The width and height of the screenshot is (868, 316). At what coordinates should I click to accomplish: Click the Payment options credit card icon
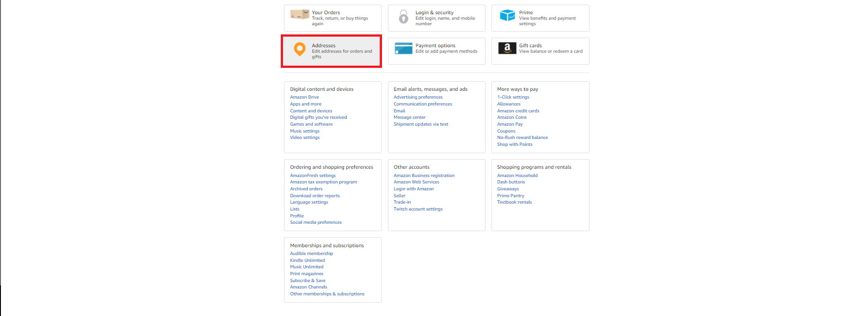point(404,48)
